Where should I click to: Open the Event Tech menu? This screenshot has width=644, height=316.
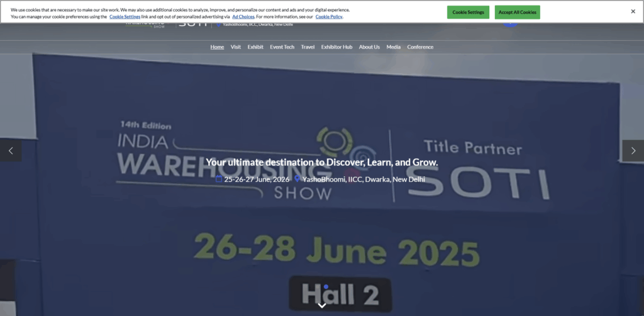tap(282, 47)
